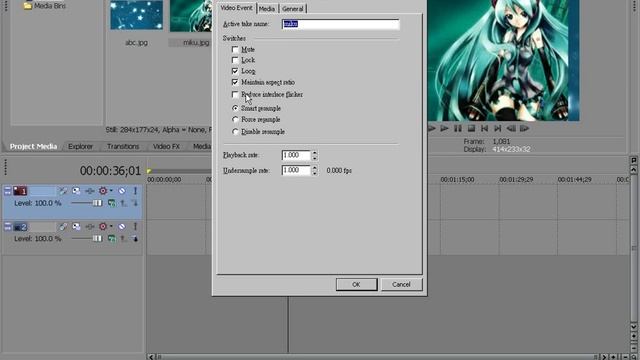Click the Undersample rate value field

[x=296, y=170]
